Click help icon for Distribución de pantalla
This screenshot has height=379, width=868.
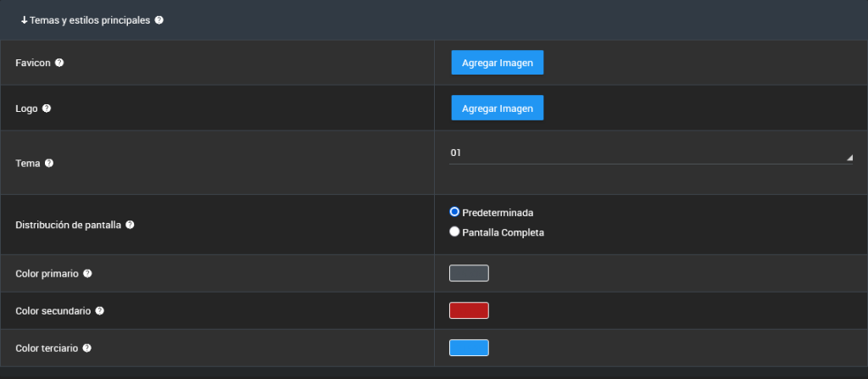click(x=130, y=226)
